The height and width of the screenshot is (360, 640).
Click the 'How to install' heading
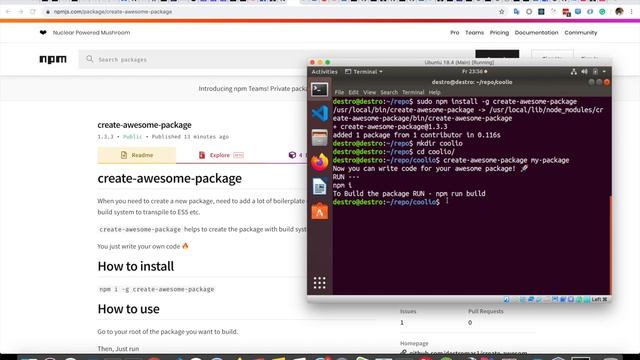point(136,266)
